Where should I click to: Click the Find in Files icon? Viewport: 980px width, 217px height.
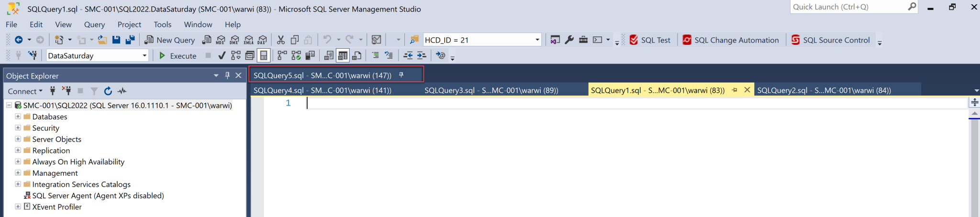click(x=414, y=40)
